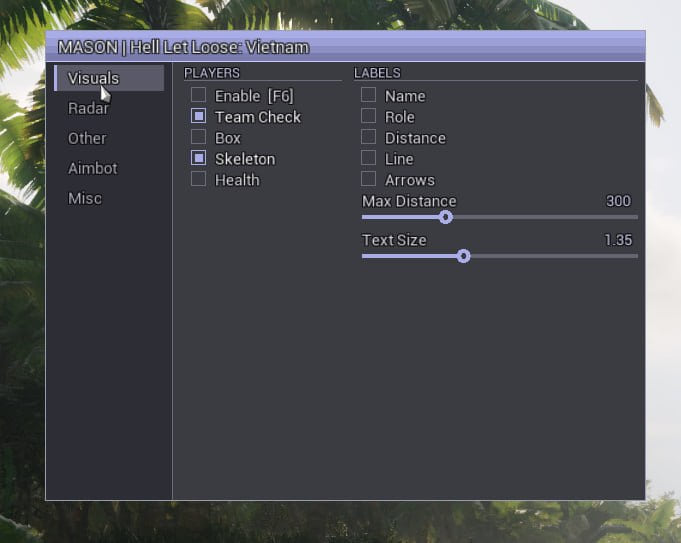Viewport: 681px width, 543px height.
Task: Click the PLAYERS section header
Action: click(x=212, y=73)
